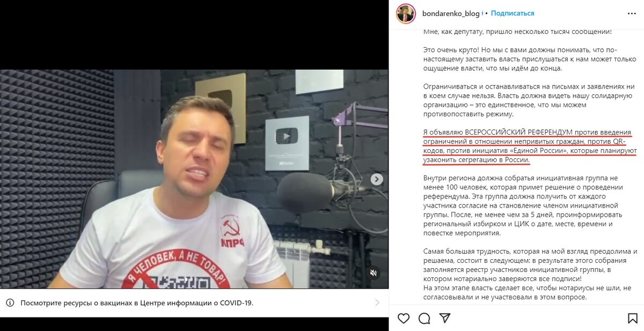Screen dimensions: 644x331
Task: Click the paragraph starting Самая большая трудность
Action: click(530, 274)
